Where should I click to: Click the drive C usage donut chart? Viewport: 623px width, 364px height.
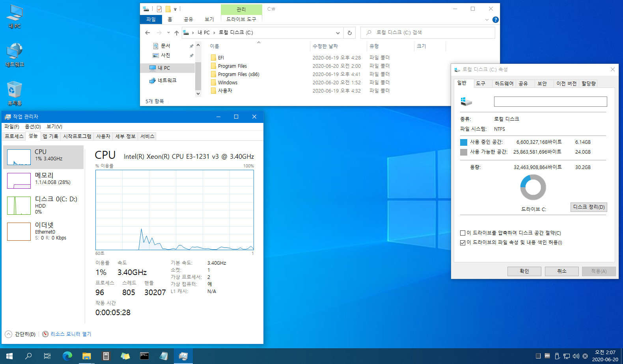[533, 188]
